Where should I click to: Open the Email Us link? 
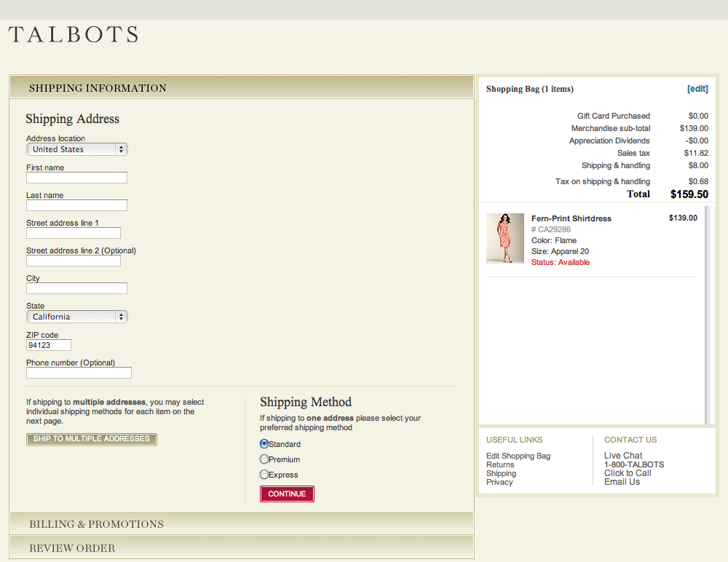tap(622, 481)
